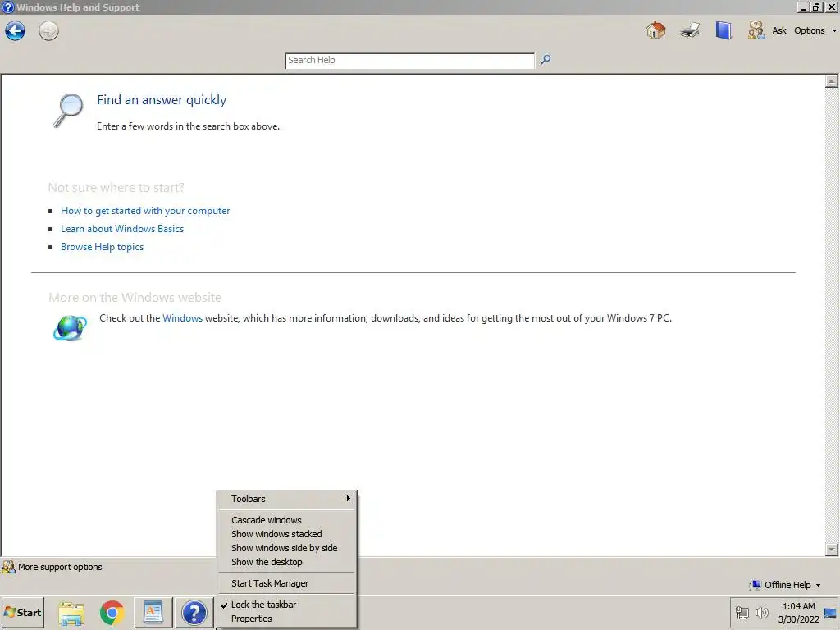Click the monitor icon beside the clock
This screenshot has height=630, width=840.
coord(830,613)
